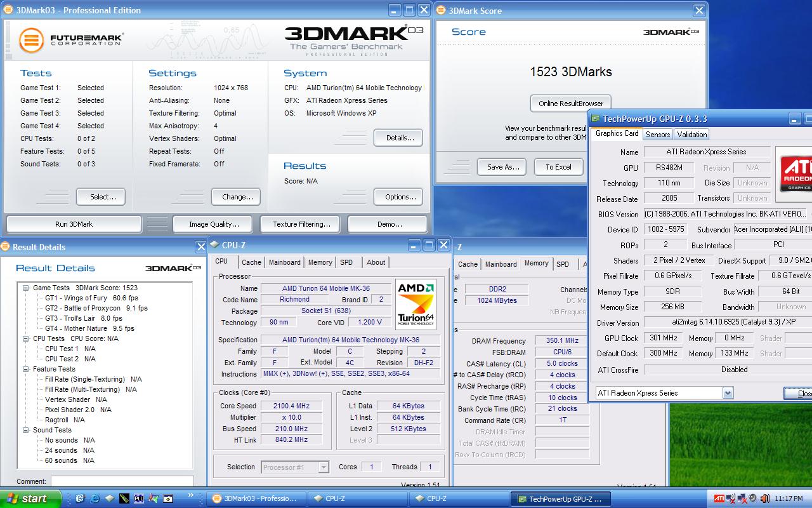Click the GPU-Z title bar icon
812x508 pixels.
click(x=595, y=119)
